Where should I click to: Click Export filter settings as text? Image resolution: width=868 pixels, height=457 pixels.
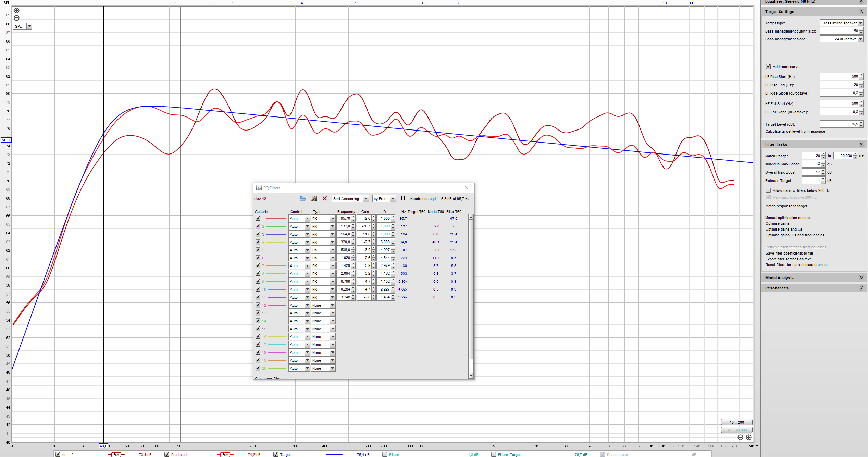[x=788, y=259]
